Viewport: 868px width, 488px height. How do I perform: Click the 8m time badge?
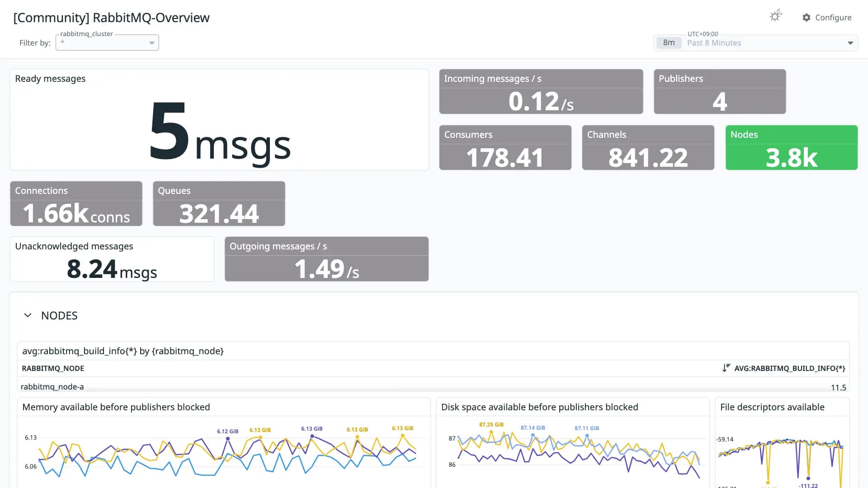point(669,43)
